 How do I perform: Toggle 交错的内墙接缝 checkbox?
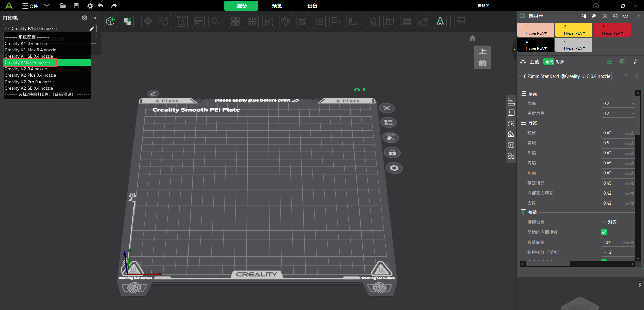[604, 232]
